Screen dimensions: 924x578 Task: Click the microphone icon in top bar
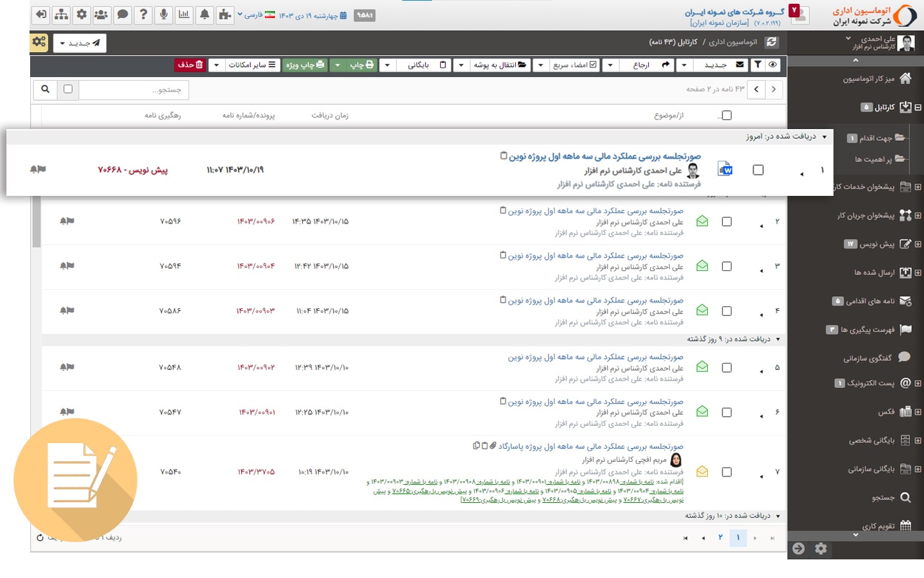pyautogui.click(x=164, y=14)
